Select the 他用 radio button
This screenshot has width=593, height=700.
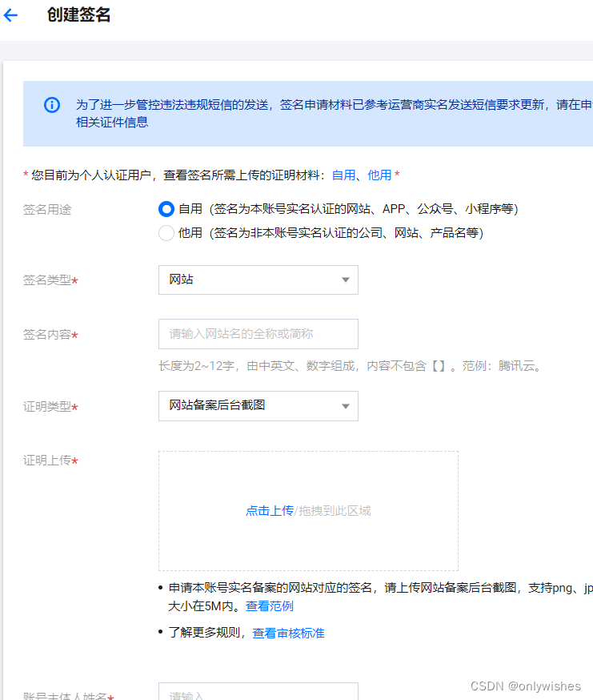click(x=166, y=233)
